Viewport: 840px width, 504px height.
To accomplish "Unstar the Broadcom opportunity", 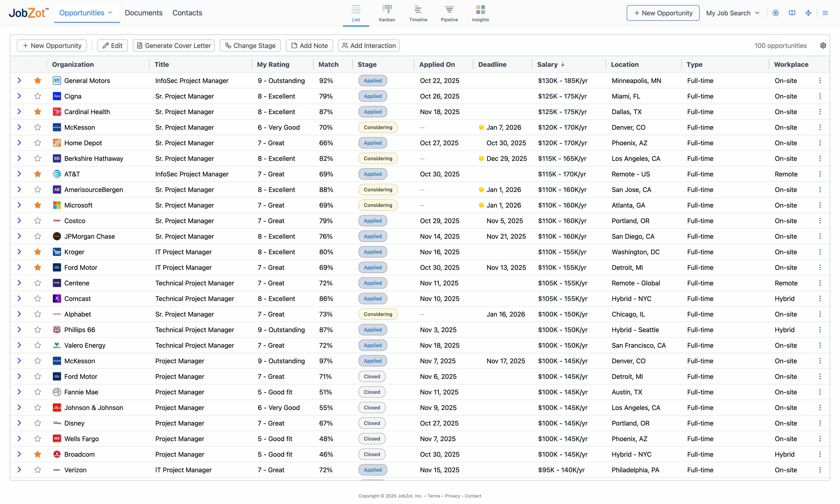I will point(38,454).
